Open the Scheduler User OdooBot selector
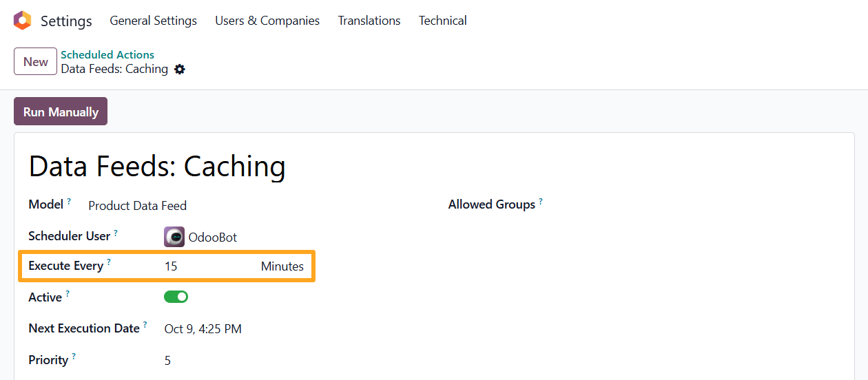 [x=212, y=237]
